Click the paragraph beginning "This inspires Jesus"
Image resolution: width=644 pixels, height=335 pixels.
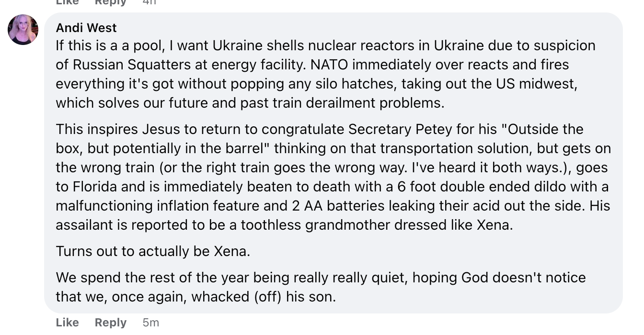333,177
